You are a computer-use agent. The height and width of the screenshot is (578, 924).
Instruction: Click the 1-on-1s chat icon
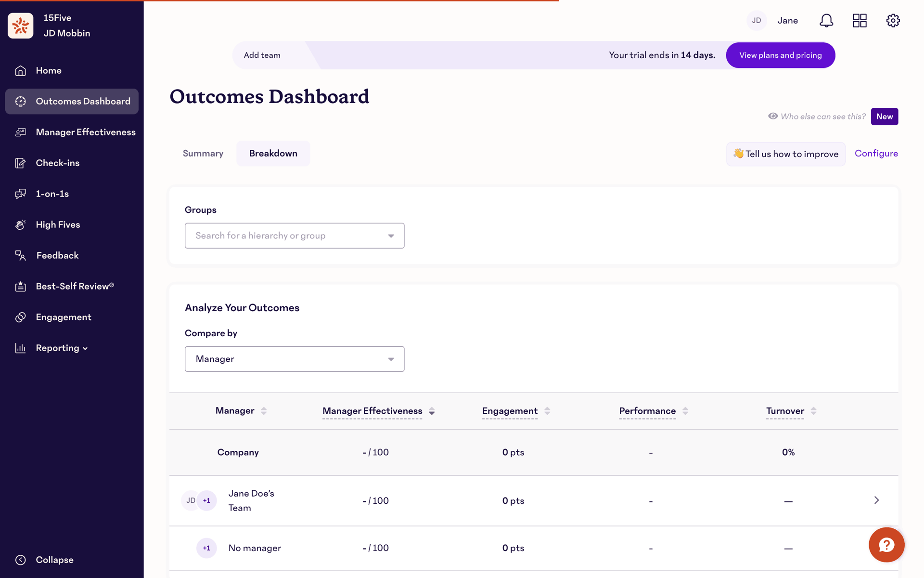[x=20, y=194]
